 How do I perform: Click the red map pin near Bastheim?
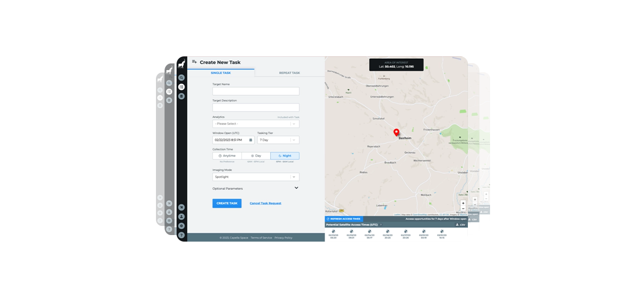click(396, 132)
